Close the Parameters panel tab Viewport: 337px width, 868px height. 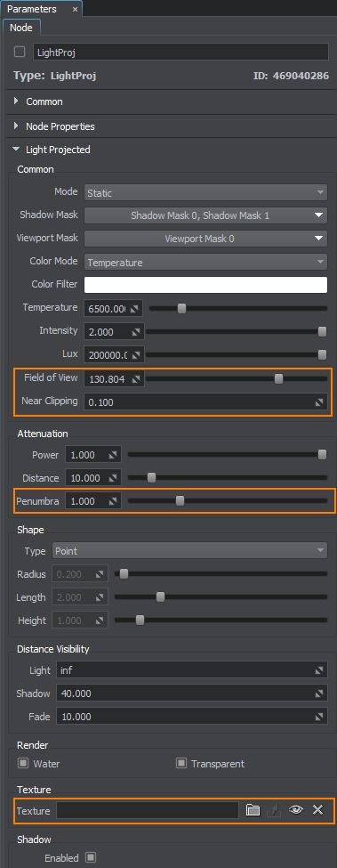coord(75,10)
